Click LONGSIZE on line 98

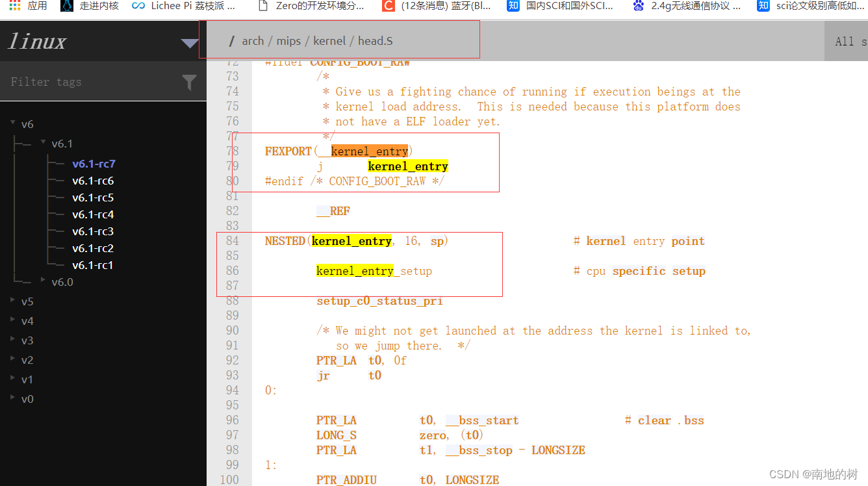(x=558, y=450)
